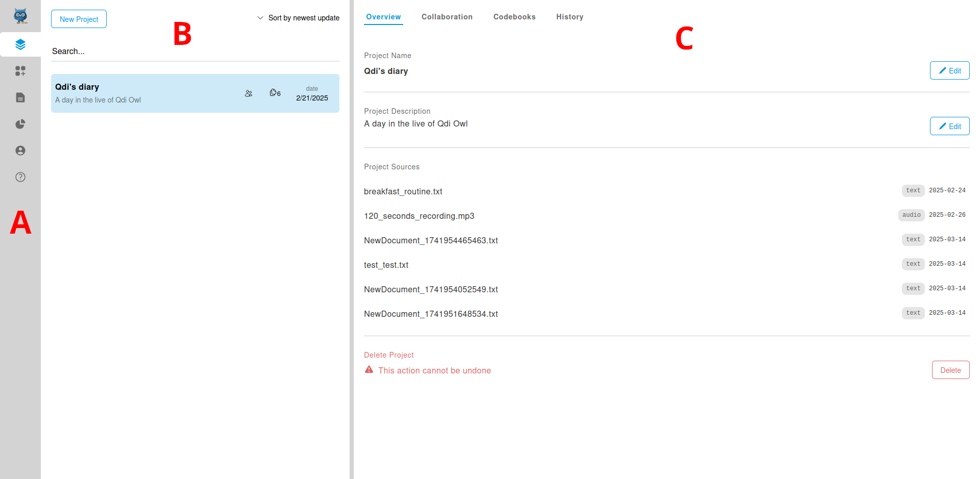Click the New Project button
The width and height of the screenshot is (980, 479).
point(79,19)
